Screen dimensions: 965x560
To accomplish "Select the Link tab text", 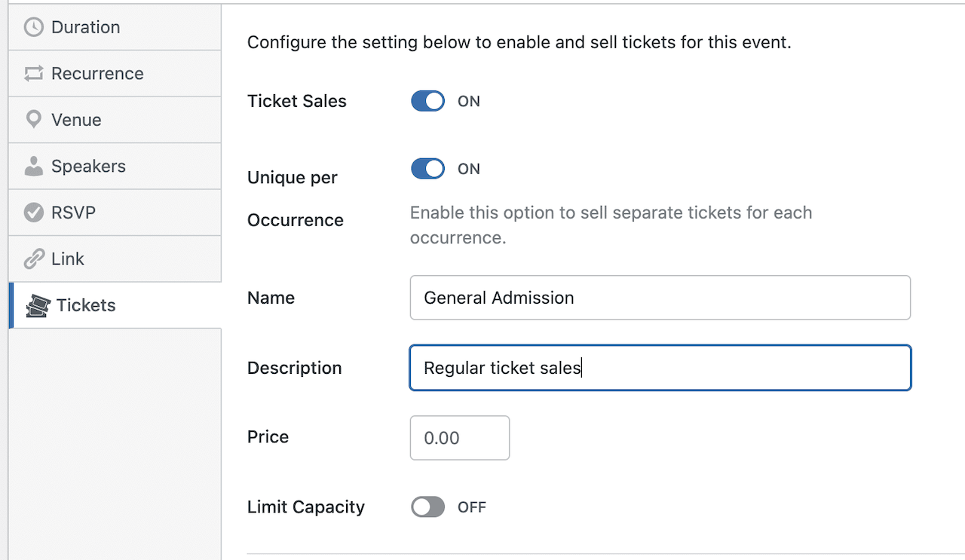I will click(x=68, y=259).
